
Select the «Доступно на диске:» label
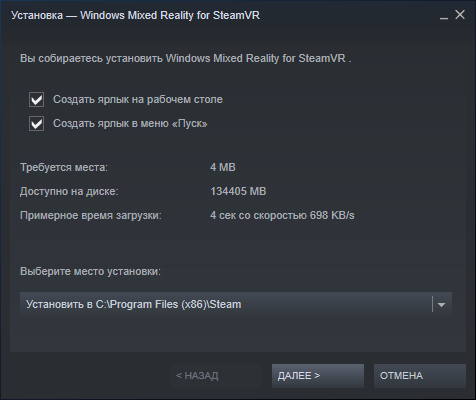[69, 191]
